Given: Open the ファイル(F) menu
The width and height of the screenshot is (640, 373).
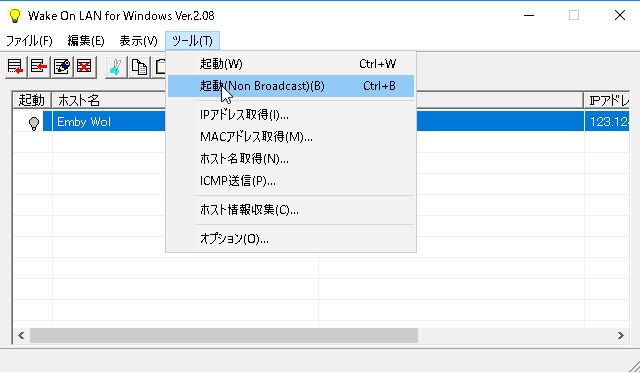Looking at the screenshot, I should point(29,41).
